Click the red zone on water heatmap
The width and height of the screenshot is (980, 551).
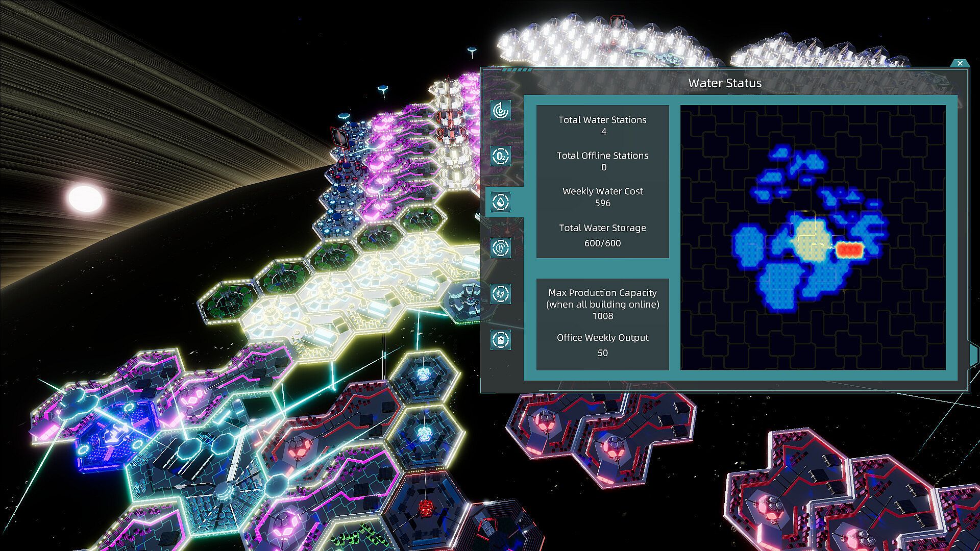(x=849, y=249)
